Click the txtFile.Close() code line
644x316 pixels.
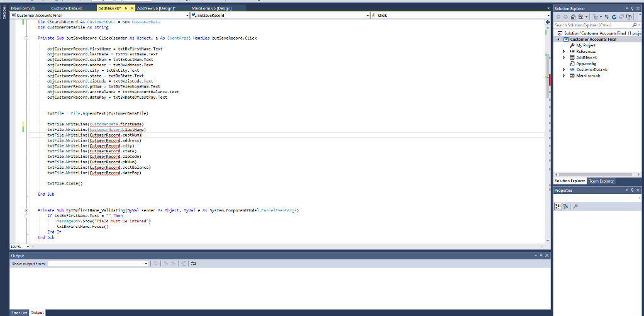65,184
